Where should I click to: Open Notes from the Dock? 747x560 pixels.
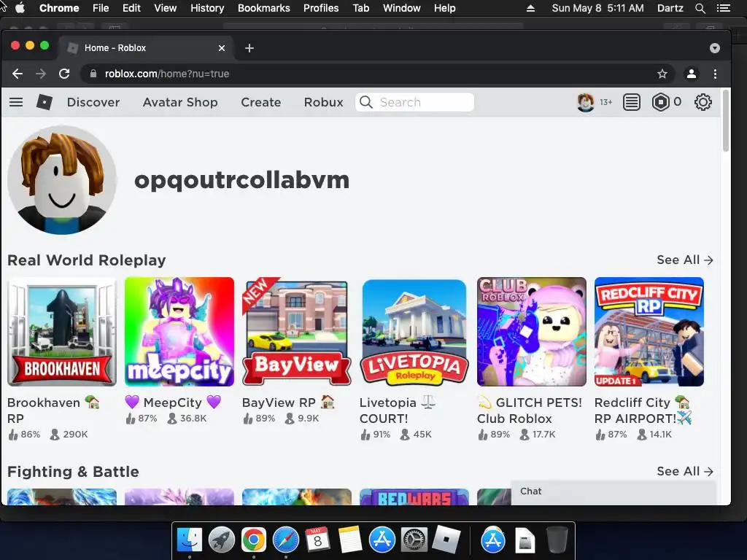350,540
